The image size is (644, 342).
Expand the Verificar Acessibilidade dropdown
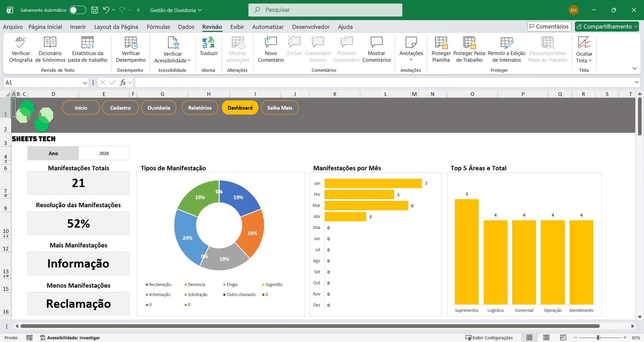[189, 61]
